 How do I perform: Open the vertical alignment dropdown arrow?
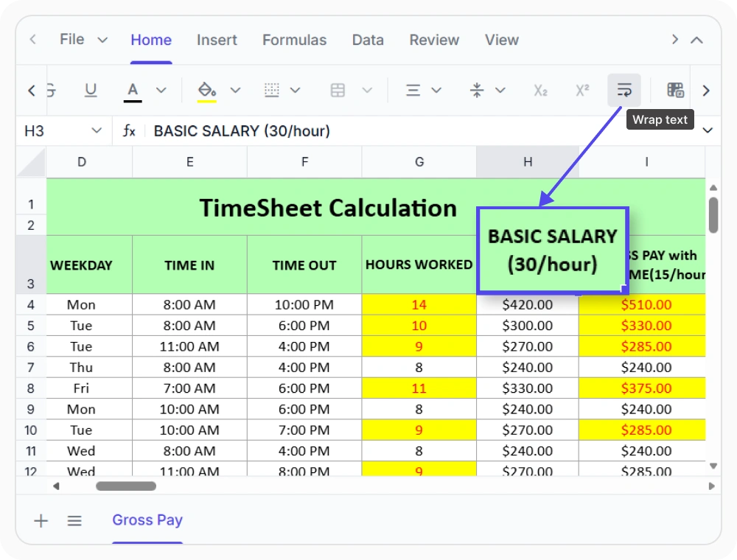tap(500, 90)
